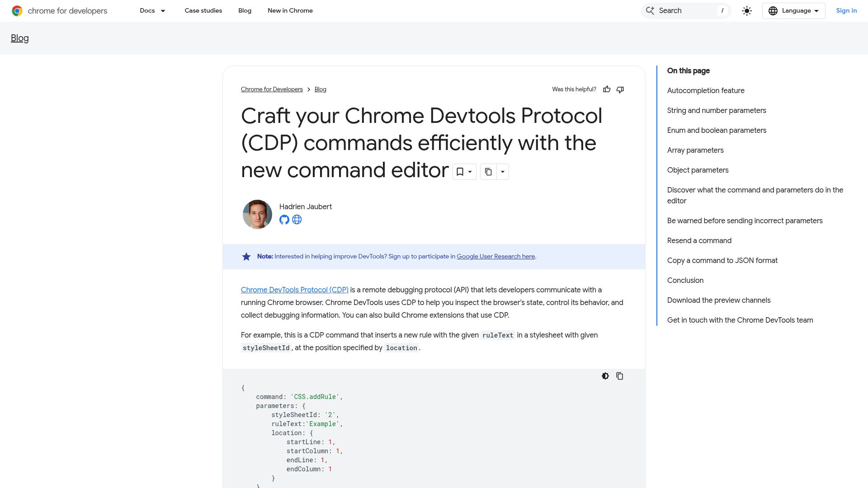Jump to Resend a command section
The height and width of the screenshot is (488, 868).
coord(699,241)
